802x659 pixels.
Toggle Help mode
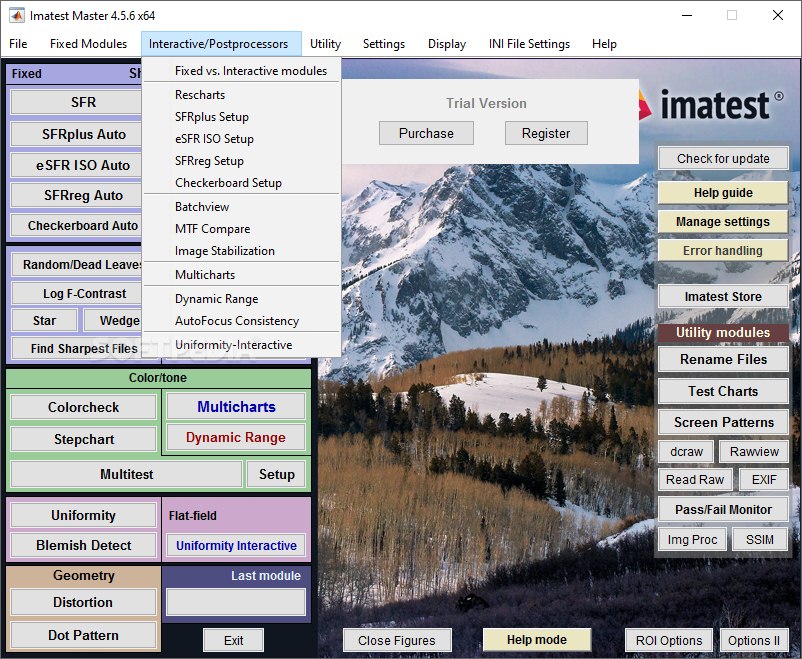click(537, 640)
